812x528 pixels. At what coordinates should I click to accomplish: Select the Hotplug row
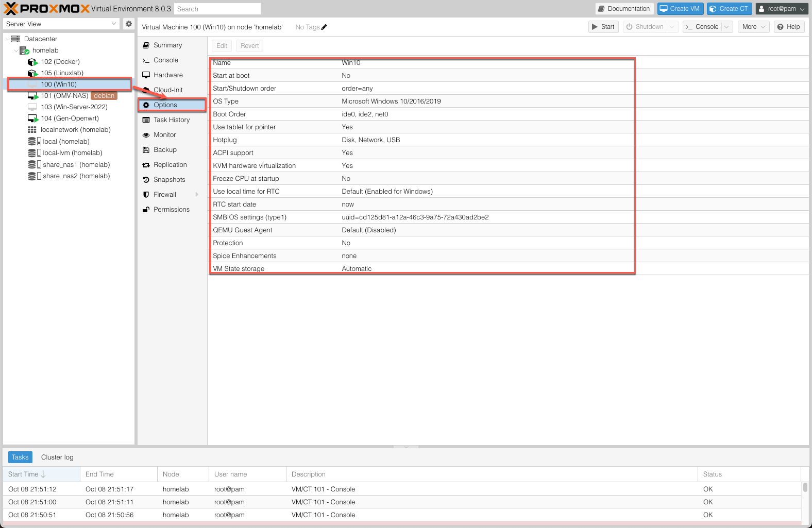click(x=508, y=140)
